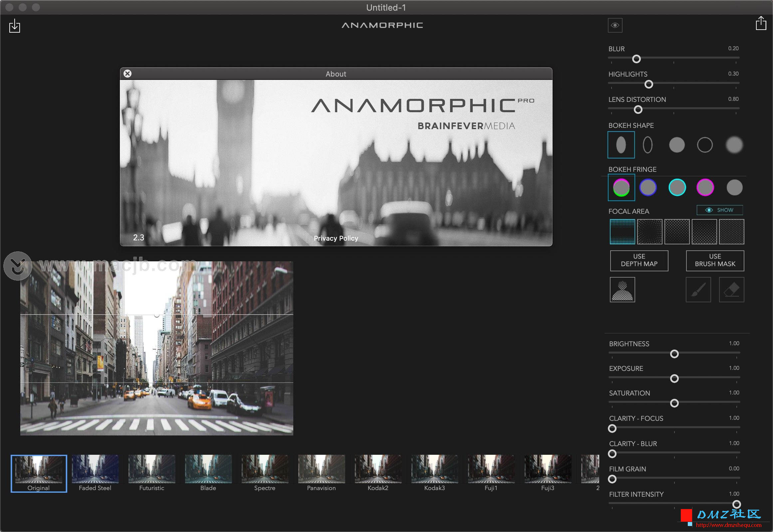Click the BLUR slider handle
This screenshot has height=532, width=773.
pos(636,59)
